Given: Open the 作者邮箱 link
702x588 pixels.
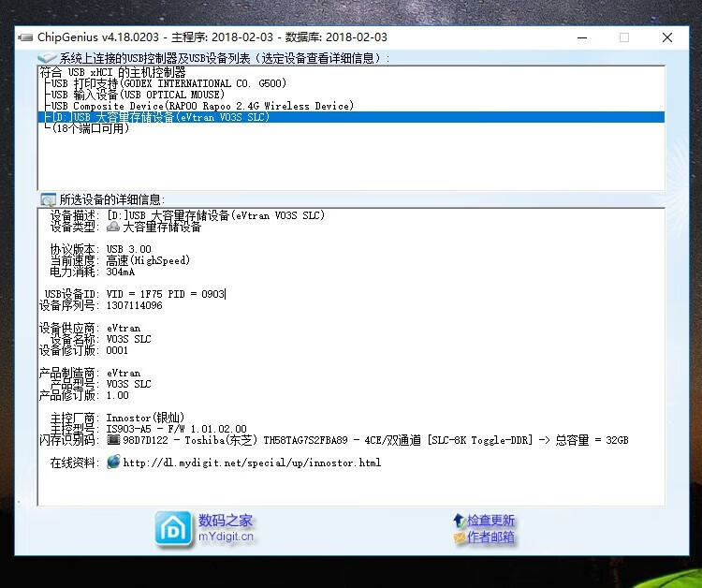Looking at the screenshot, I should pos(491,538).
